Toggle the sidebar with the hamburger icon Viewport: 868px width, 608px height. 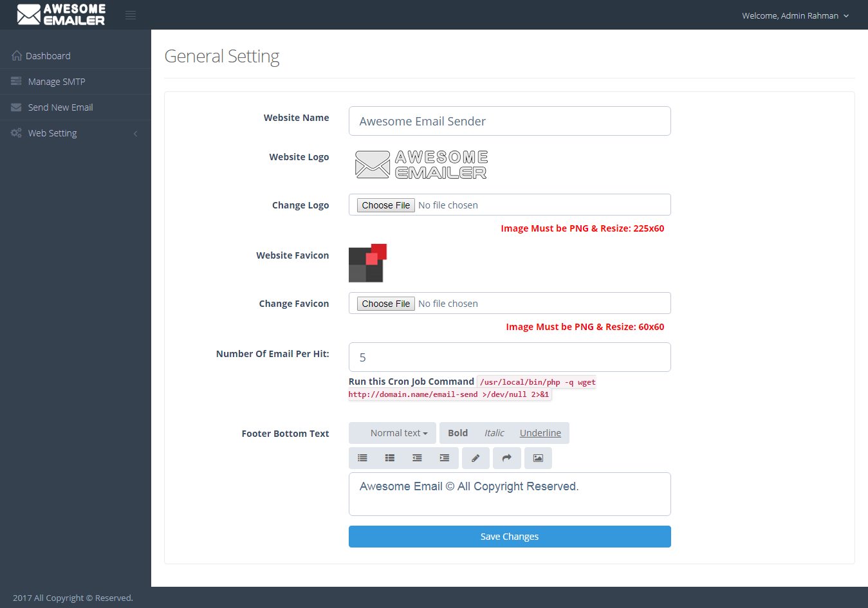point(131,14)
